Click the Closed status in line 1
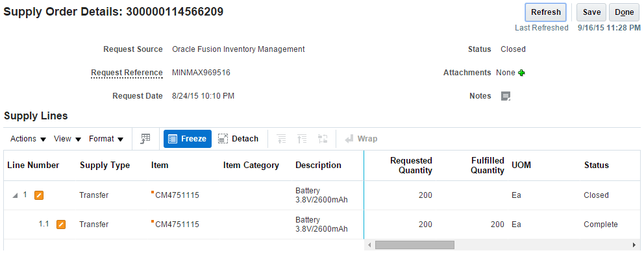Screen dimensions: 644x255 [596, 195]
